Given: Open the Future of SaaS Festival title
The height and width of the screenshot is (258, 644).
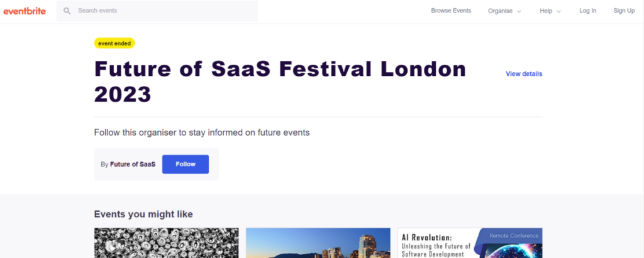Looking at the screenshot, I should 280,82.
